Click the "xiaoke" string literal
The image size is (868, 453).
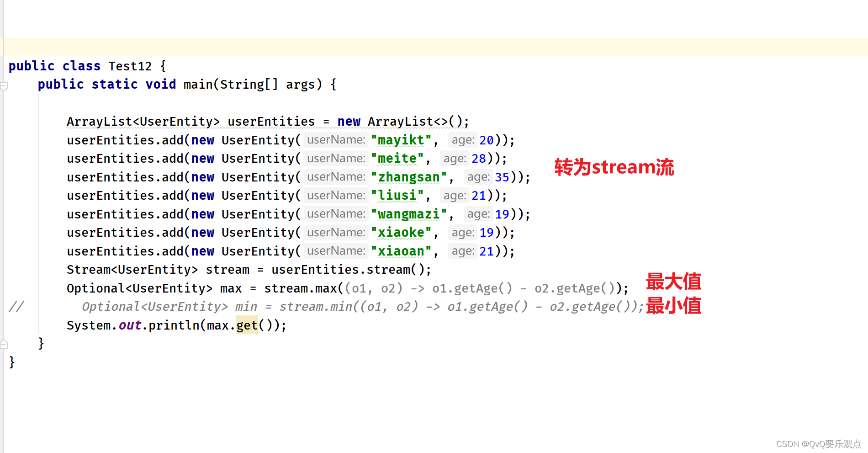[x=401, y=233]
